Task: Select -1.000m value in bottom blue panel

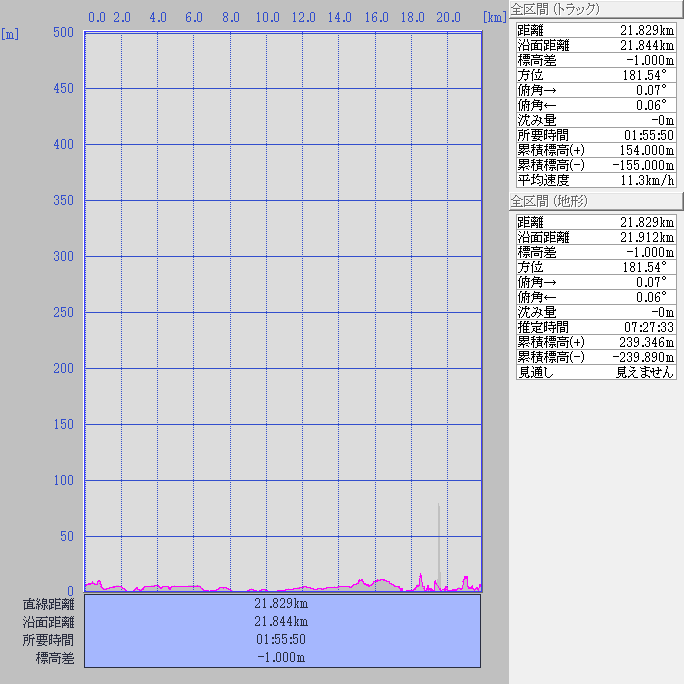Action: point(281,657)
